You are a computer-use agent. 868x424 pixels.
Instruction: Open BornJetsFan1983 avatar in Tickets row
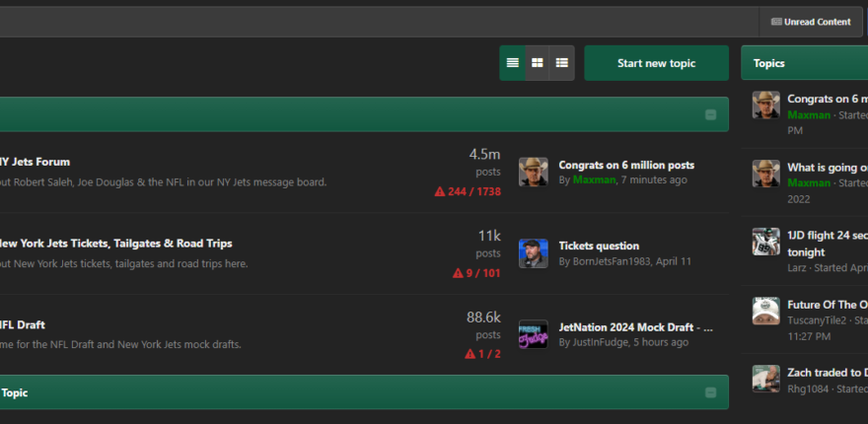[x=533, y=253]
